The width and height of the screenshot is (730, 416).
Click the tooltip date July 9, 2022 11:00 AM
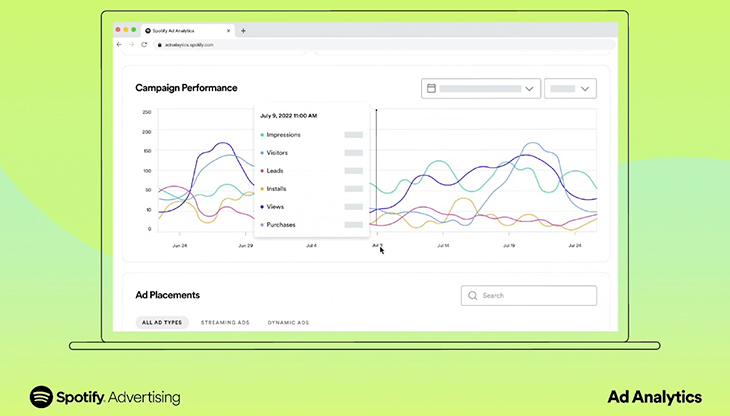pyautogui.click(x=289, y=116)
